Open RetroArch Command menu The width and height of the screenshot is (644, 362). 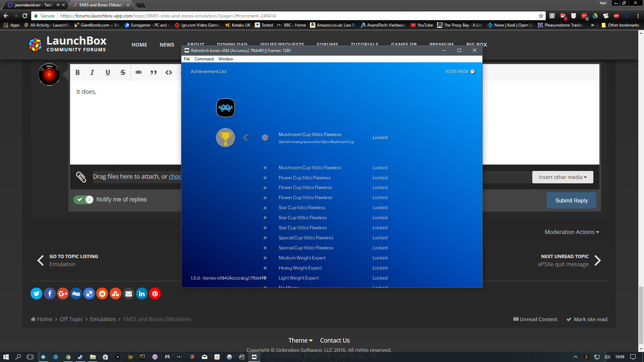[x=204, y=59]
